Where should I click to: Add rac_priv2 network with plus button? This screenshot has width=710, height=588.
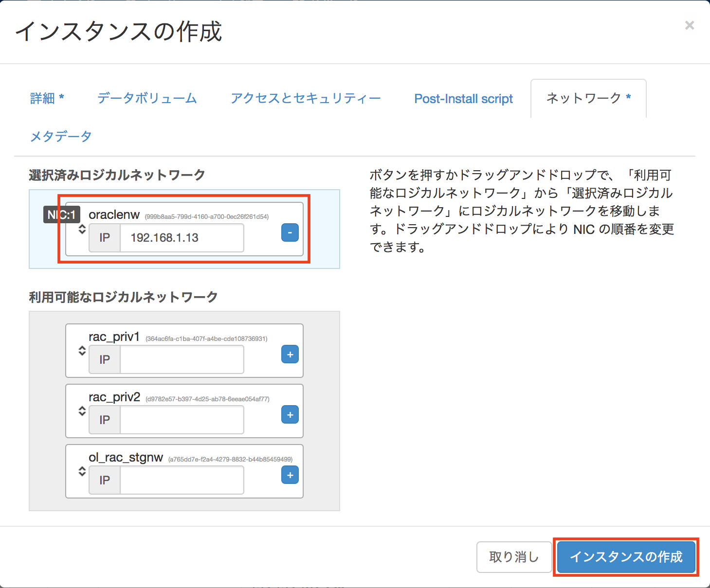click(290, 415)
